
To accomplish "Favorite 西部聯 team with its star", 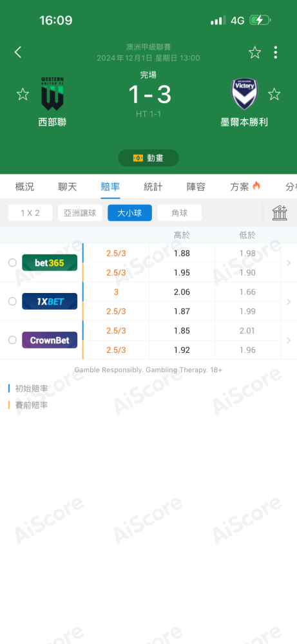I will [23, 94].
